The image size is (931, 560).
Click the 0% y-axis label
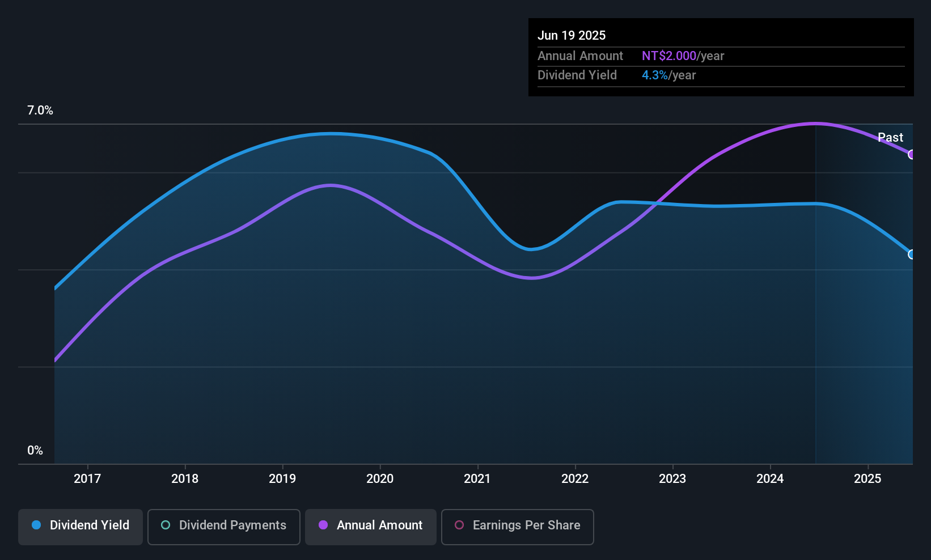coord(35,451)
